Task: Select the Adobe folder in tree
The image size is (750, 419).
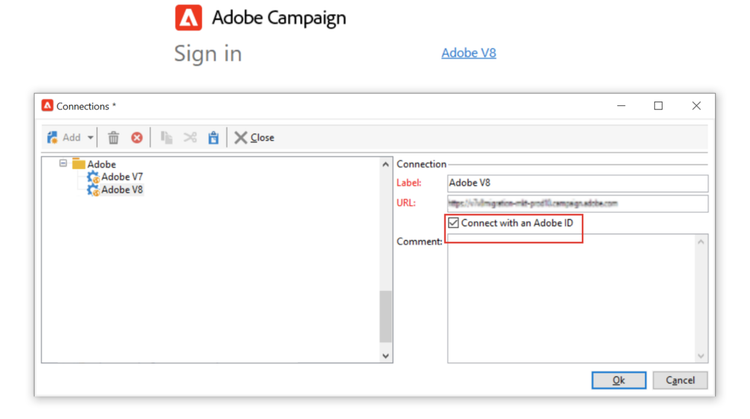Action: (x=101, y=164)
